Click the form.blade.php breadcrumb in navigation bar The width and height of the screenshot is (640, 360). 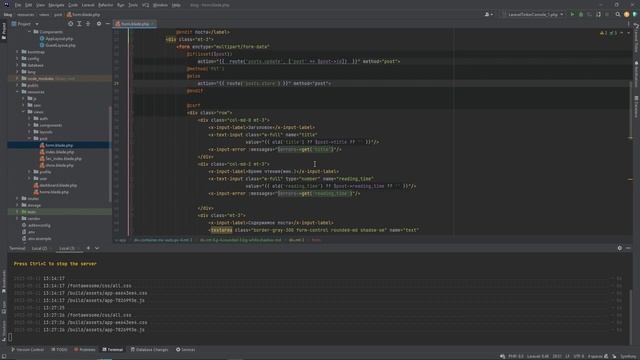[83, 15]
